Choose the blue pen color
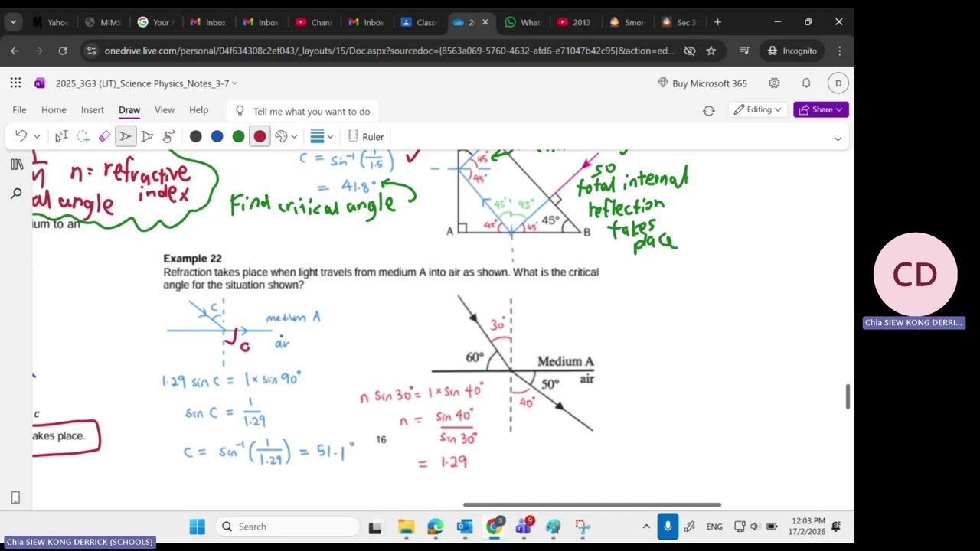 (217, 136)
